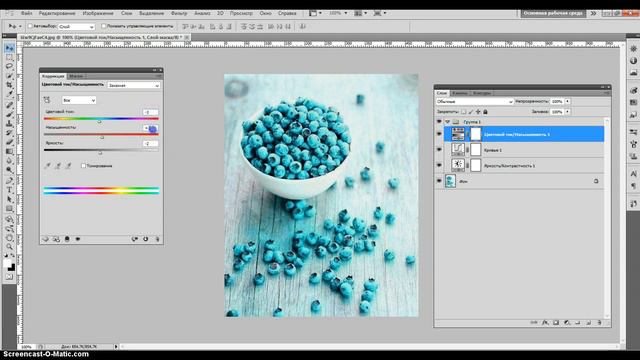Select the Gradient tool
640x360 pixels.
pos(9,151)
